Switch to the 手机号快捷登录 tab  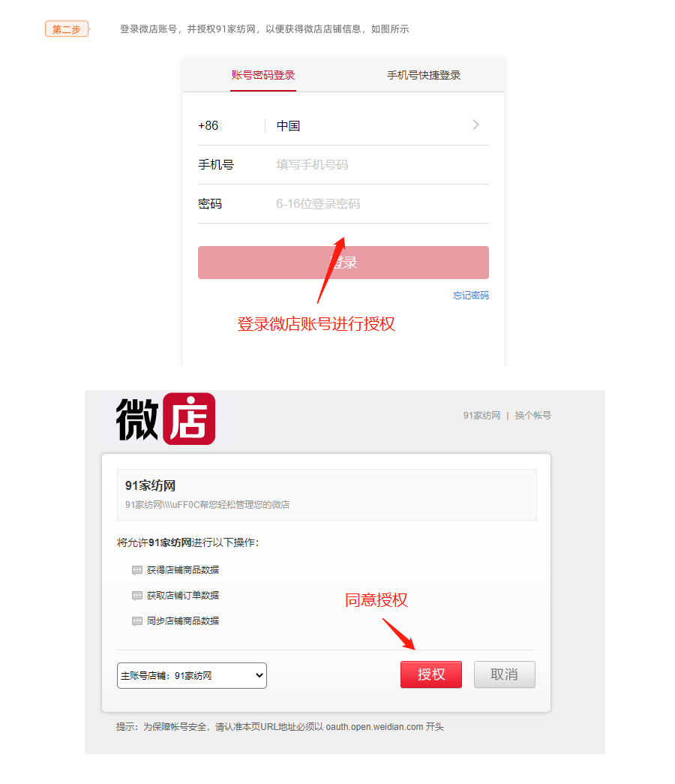424,76
